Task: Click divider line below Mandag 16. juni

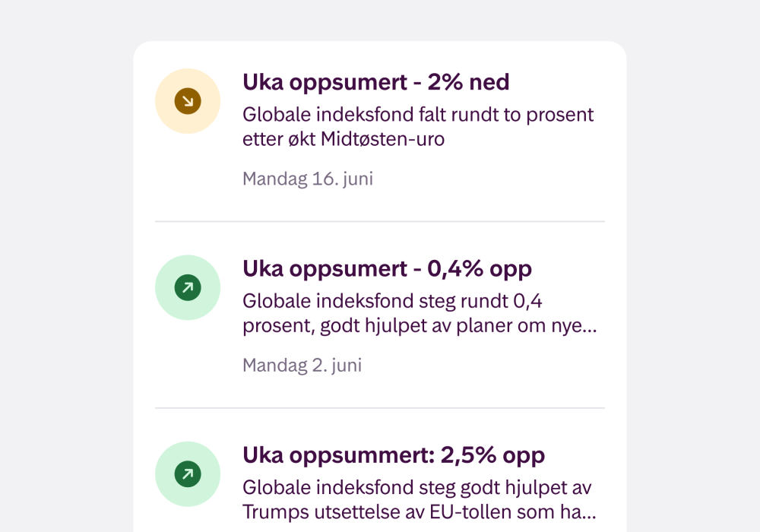Action: [x=379, y=221]
